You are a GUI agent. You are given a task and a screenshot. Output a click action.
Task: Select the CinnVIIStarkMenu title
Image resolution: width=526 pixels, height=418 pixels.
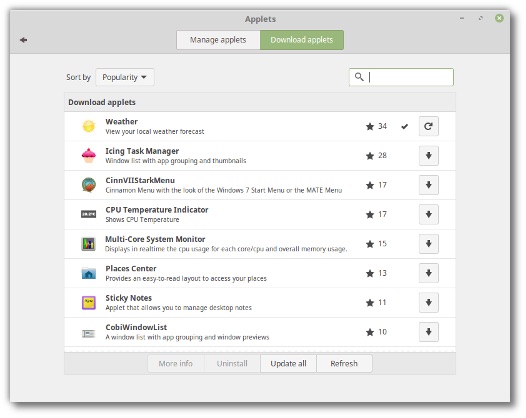140,180
